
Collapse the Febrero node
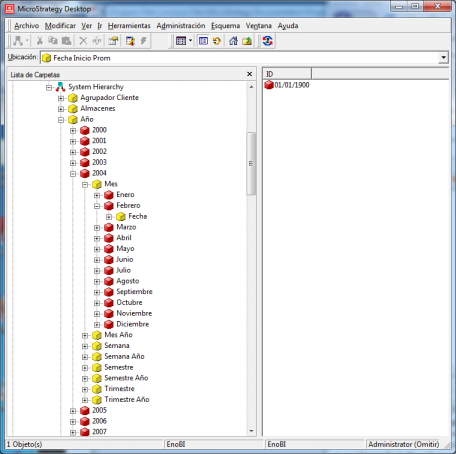click(97, 206)
